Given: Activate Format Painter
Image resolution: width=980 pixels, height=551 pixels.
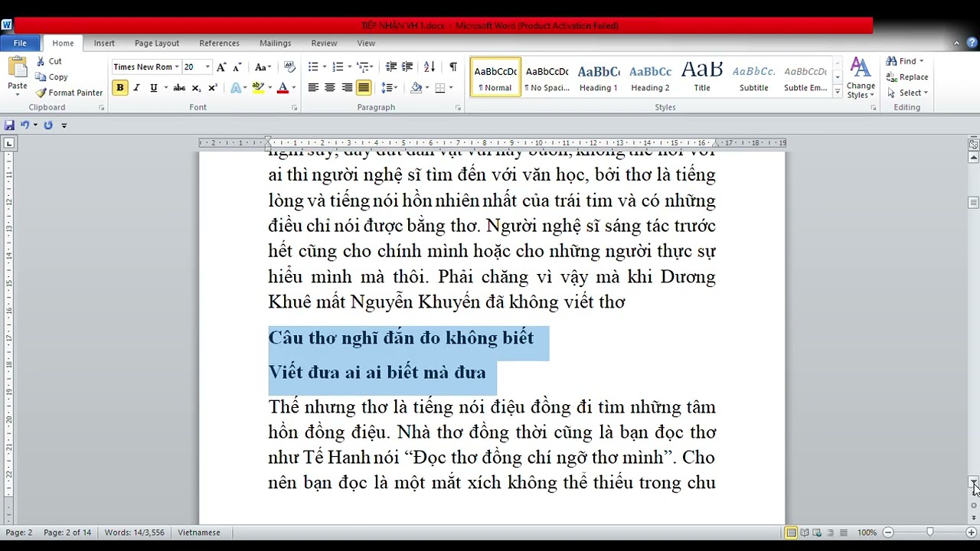Looking at the screenshot, I should pyautogui.click(x=69, y=93).
